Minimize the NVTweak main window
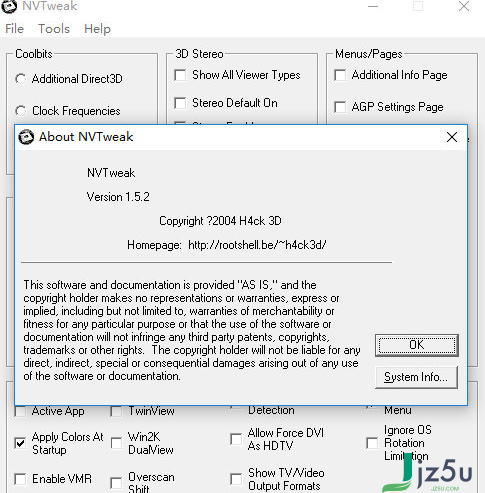Screen dimensions: 485x493 (373, 6)
